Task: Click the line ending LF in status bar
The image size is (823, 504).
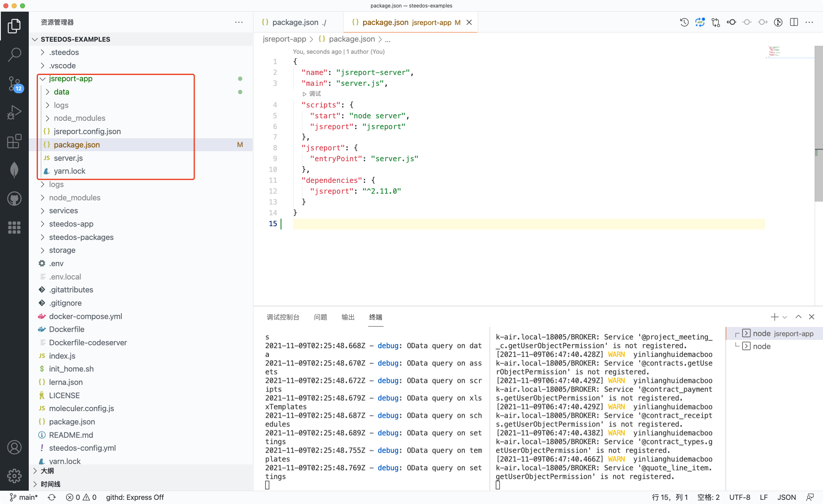Action: [764, 497]
